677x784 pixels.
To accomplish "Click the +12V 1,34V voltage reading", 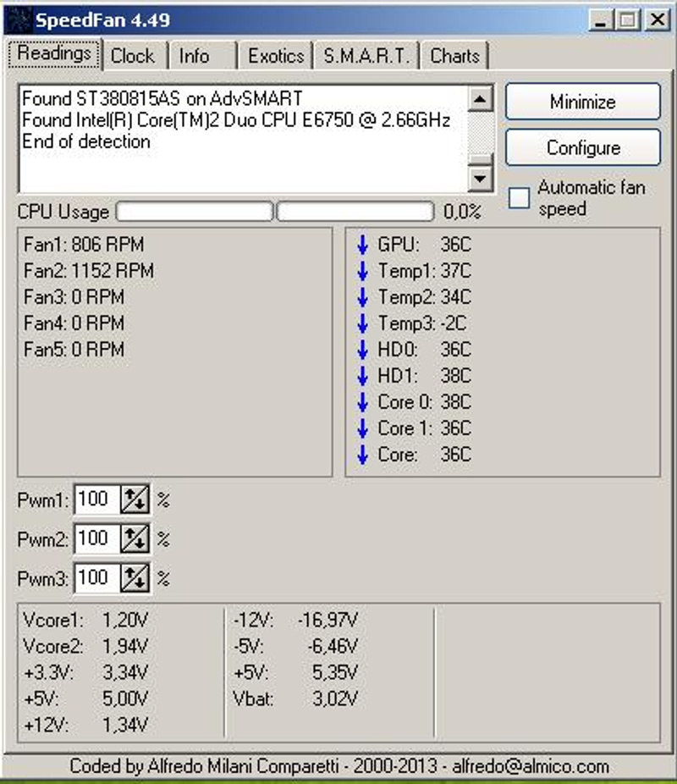I will coord(85,725).
